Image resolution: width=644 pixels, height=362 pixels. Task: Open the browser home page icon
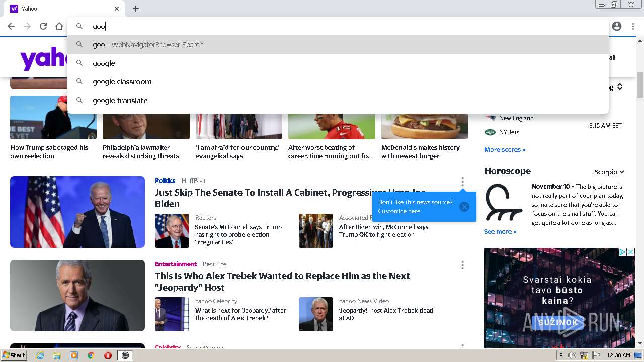click(59, 26)
